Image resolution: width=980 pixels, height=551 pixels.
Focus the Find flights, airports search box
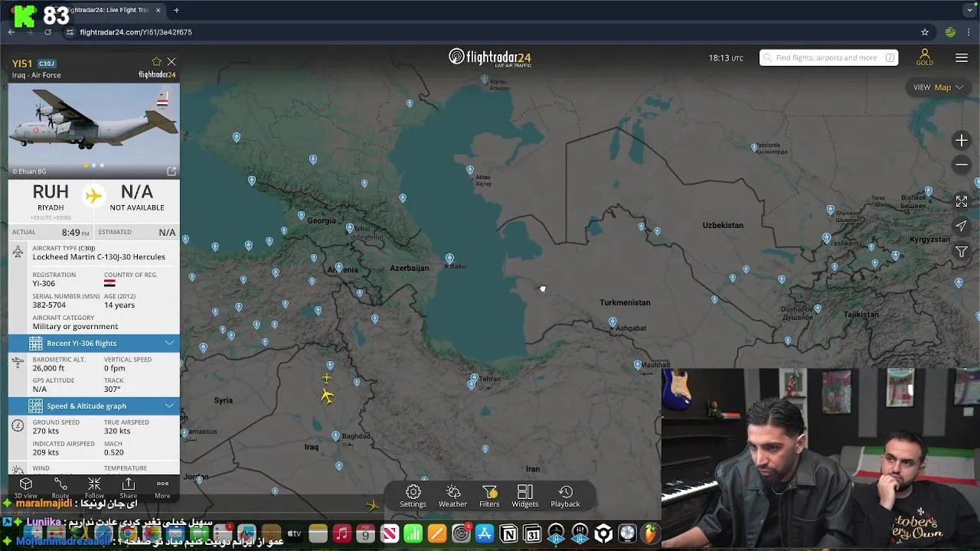828,57
